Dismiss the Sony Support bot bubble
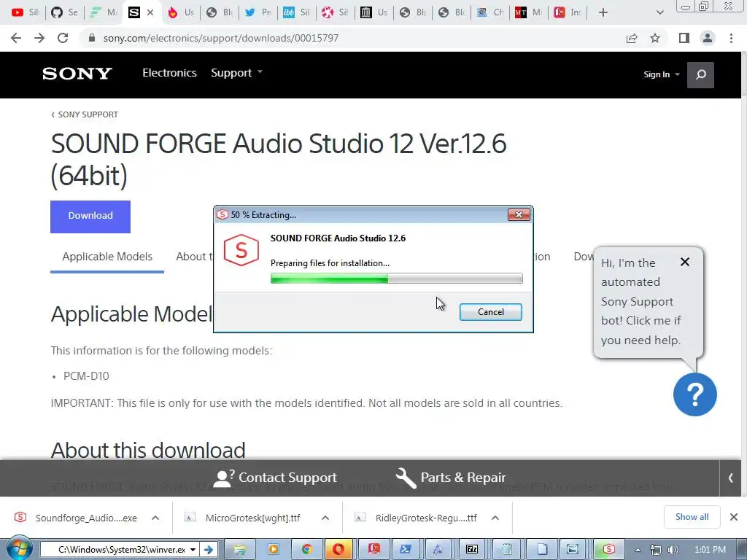This screenshot has height=560, width=747. click(684, 262)
